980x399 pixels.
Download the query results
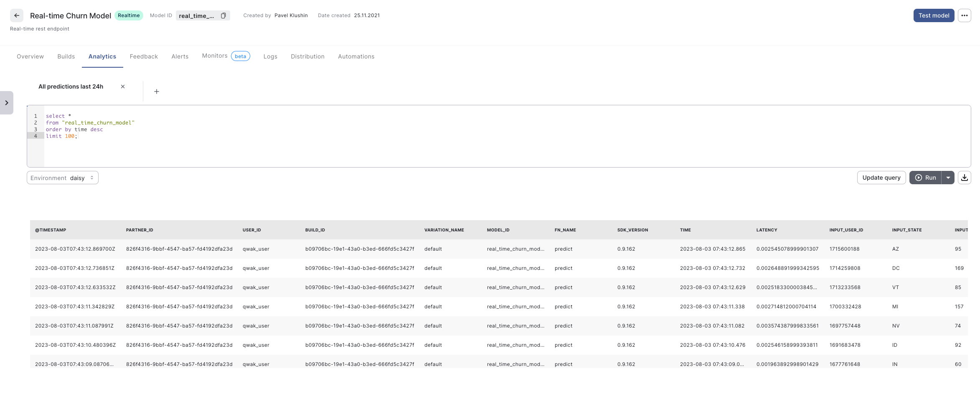[965, 178]
